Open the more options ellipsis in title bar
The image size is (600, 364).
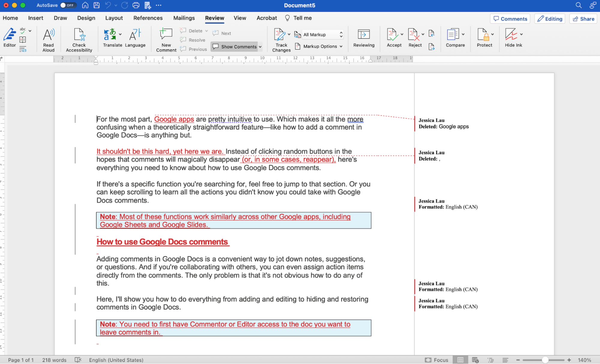(x=159, y=5)
